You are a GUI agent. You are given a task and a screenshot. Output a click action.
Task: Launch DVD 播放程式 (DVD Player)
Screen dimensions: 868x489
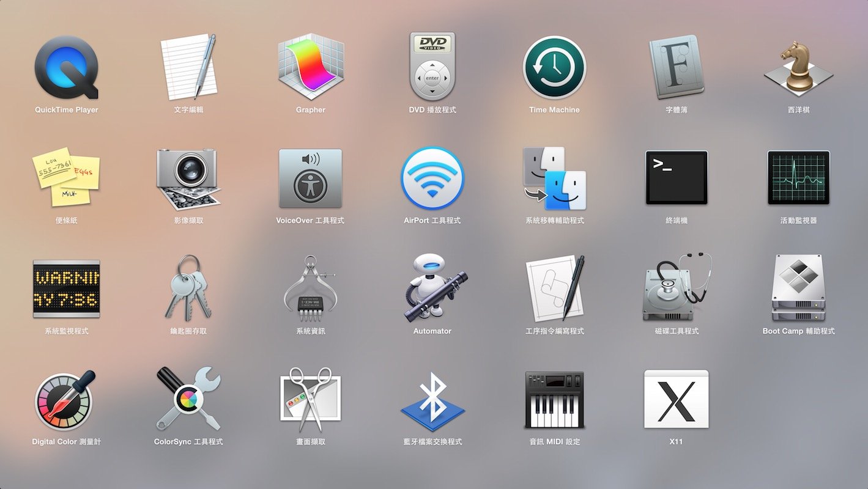pos(432,66)
